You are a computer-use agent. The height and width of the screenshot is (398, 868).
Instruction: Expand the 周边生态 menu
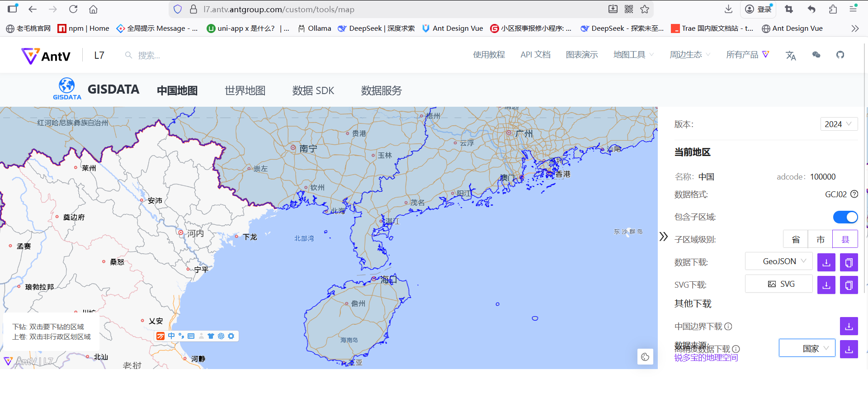[x=690, y=55]
